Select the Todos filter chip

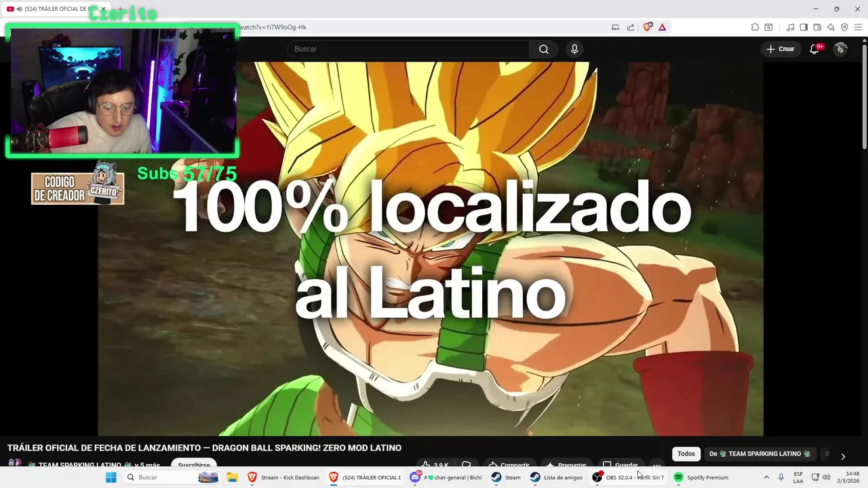click(686, 453)
